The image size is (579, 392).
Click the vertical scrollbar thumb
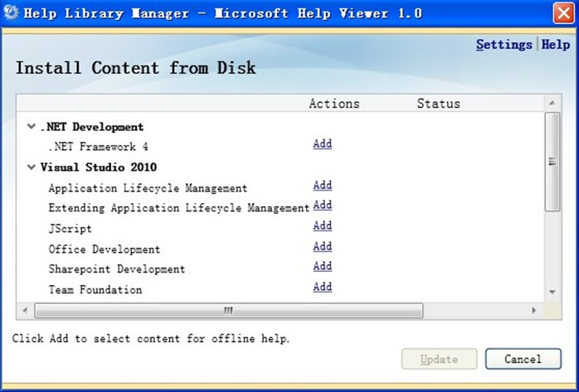click(x=552, y=162)
